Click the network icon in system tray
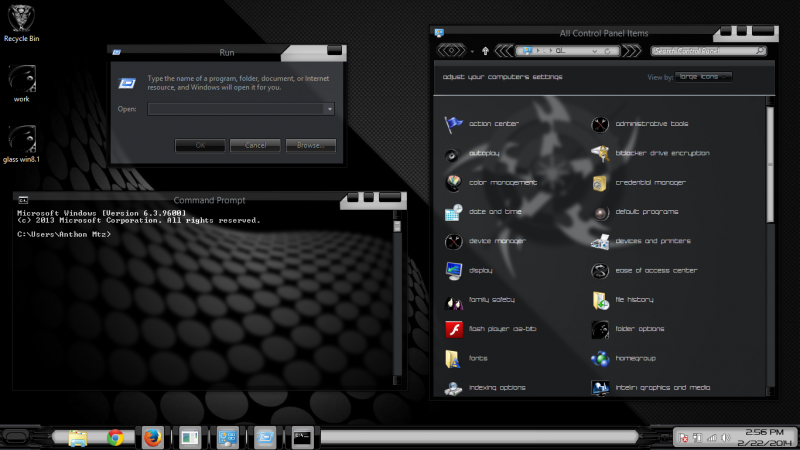800x450 pixels. pos(712,438)
